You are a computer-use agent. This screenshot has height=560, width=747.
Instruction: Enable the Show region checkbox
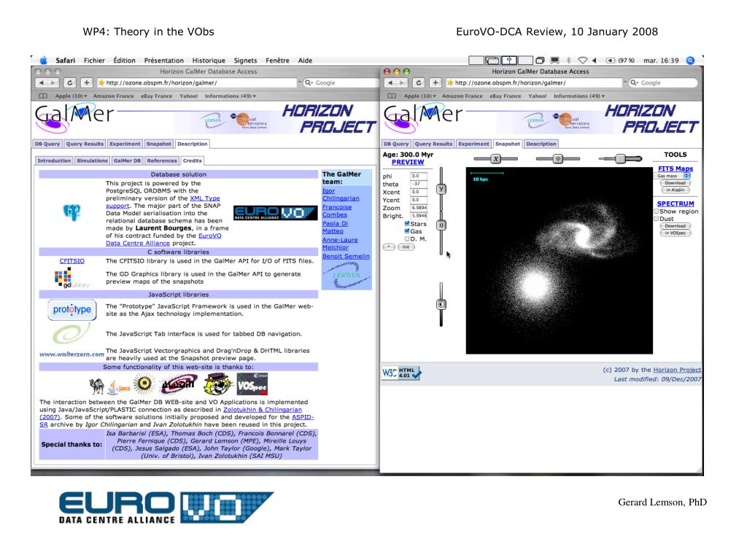(656, 211)
